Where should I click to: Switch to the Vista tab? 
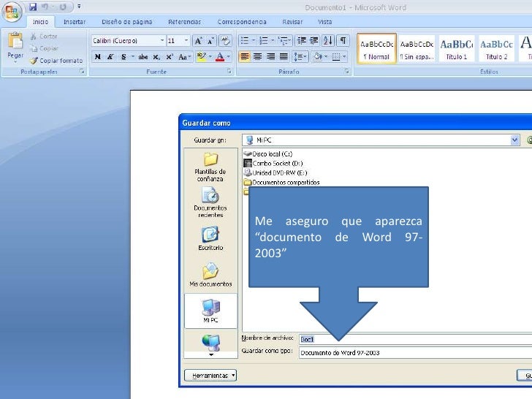pyautogui.click(x=324, y=22)
